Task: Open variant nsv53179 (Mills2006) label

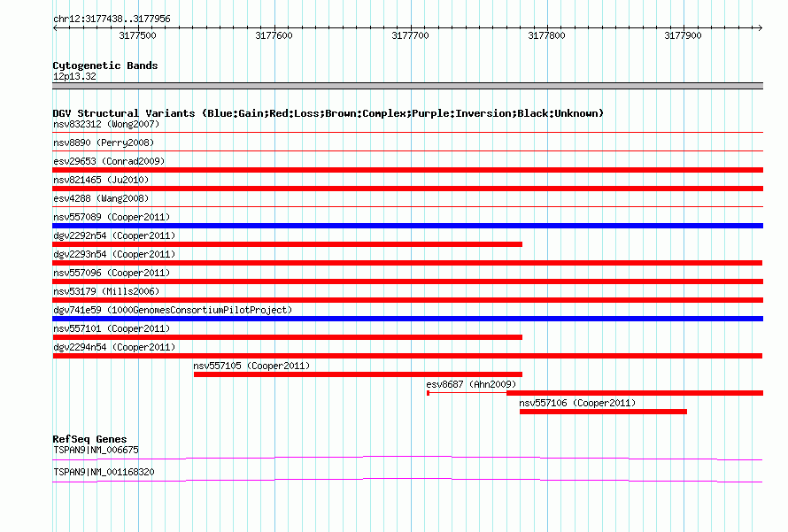Action: pos(106,291)
